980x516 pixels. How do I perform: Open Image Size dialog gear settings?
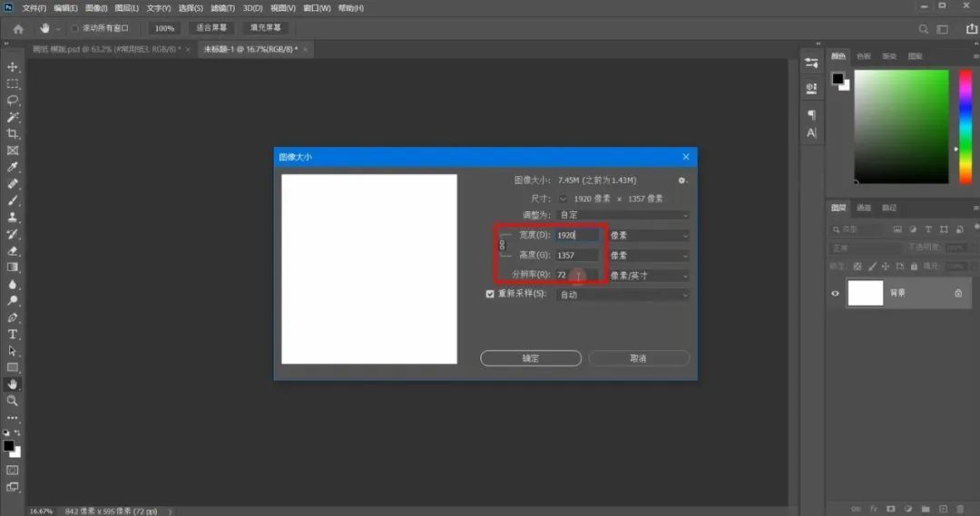pyautogui.click(x=681, y=180)
